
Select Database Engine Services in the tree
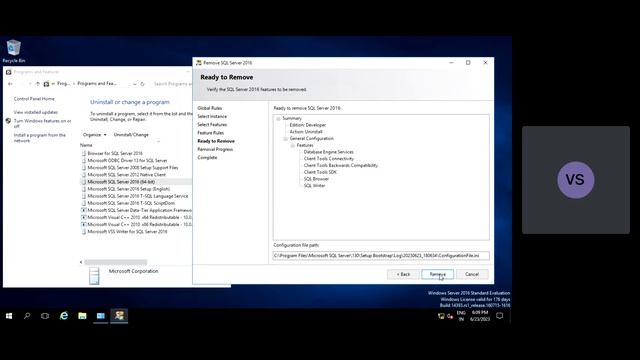[329, 152]
